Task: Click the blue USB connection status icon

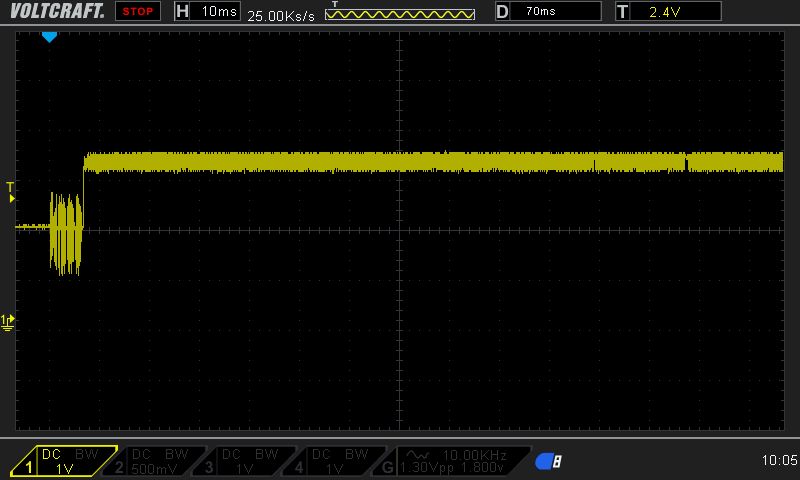Action: click(548, 461)
